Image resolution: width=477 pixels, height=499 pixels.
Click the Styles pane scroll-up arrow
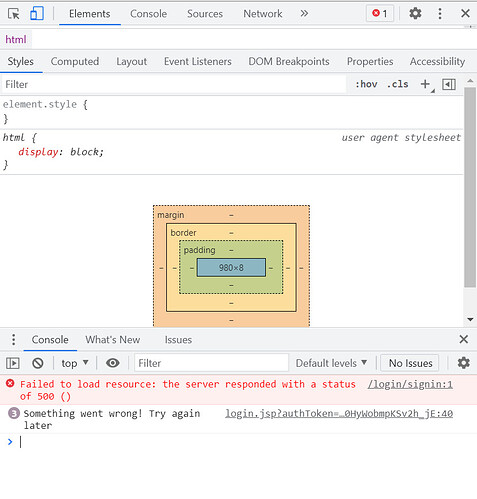(470, 81)
